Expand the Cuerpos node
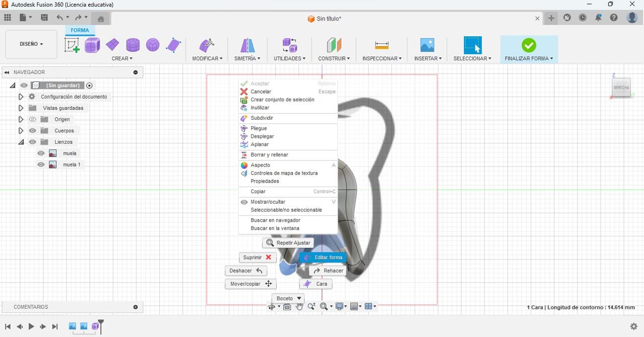The width and height of the screenshot is (644, 337). pyautogui.click(x=21, y=131)
